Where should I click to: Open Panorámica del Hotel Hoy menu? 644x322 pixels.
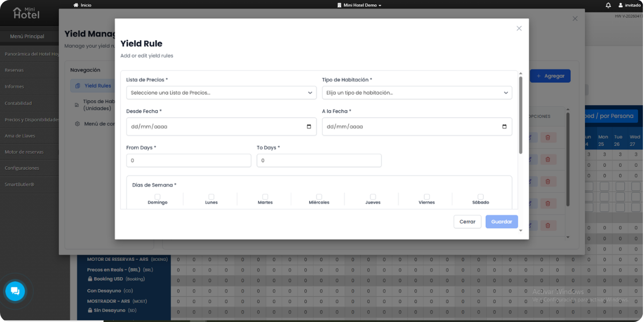point(30,54)
